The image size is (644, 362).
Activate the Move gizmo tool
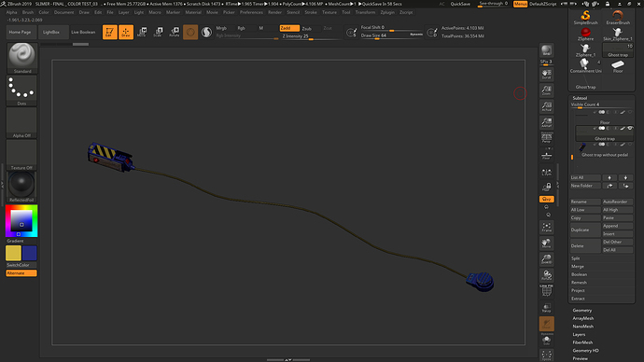click(142, 32)
